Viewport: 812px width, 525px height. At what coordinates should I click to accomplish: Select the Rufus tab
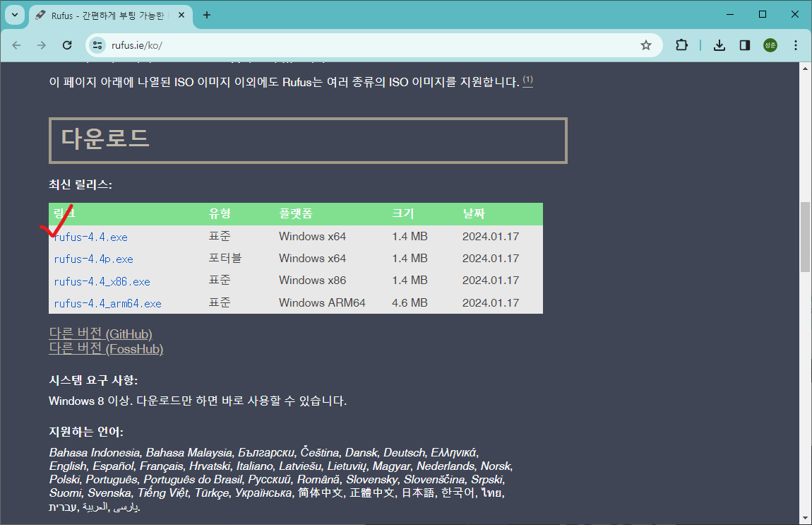coord(109,16)
